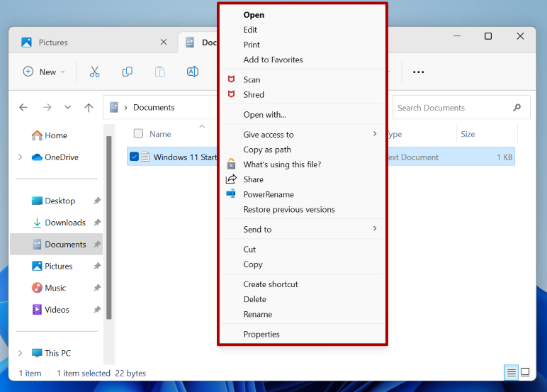The width and height of the screenshot is (547, 392).
Task: Unpin Downloads via its pin icon
Action: 97,223
